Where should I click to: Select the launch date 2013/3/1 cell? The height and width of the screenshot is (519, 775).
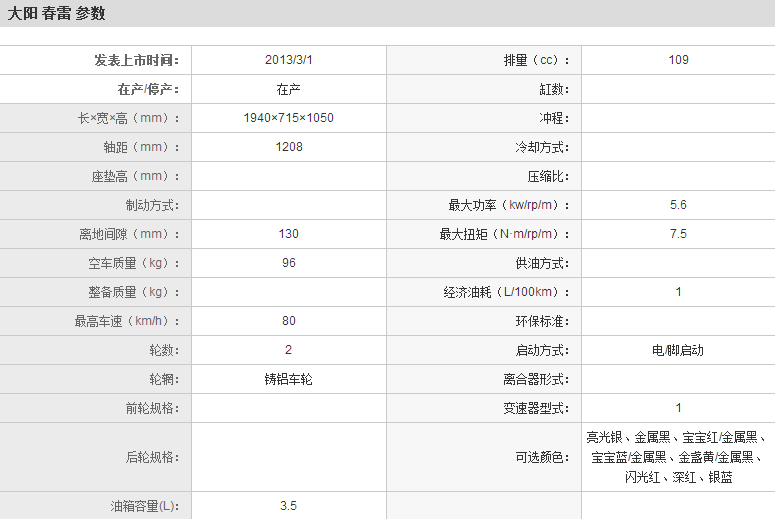[x=288, y=60]
